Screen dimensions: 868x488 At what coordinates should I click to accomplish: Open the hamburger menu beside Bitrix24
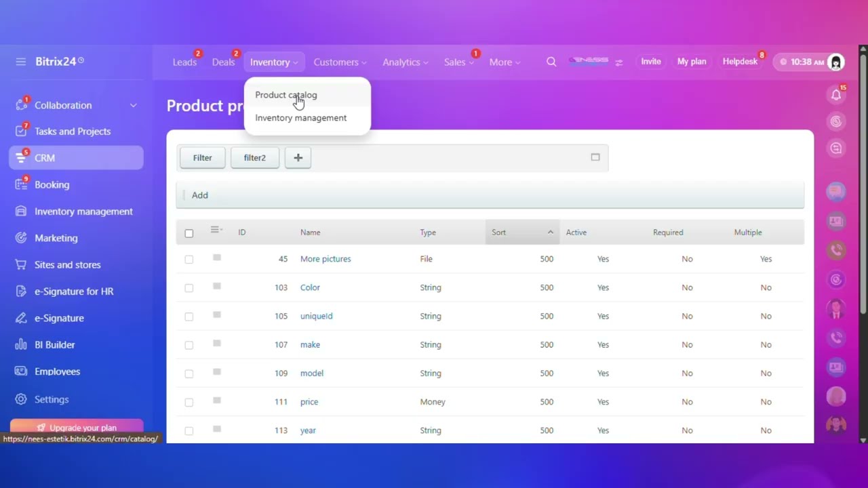[21, 62]
